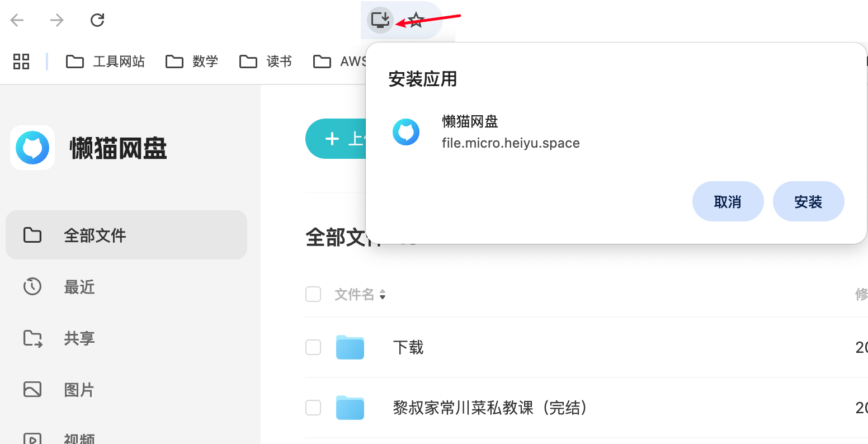Open the 下载 folder
868x444 pixels.
tap(408, 347)
